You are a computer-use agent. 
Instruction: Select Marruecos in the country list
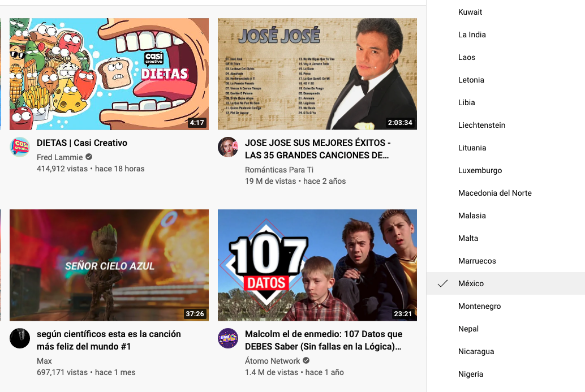[x=506, y=261]
